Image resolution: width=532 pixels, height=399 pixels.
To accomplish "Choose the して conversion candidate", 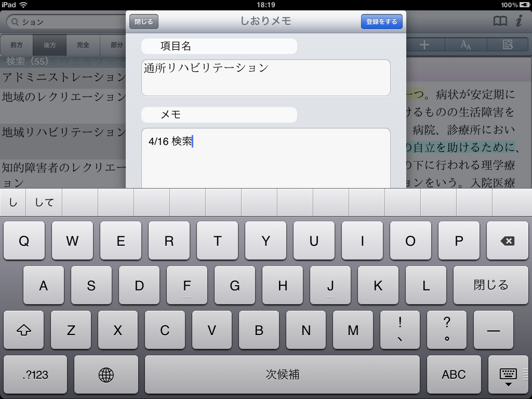I will coord(44,203).
